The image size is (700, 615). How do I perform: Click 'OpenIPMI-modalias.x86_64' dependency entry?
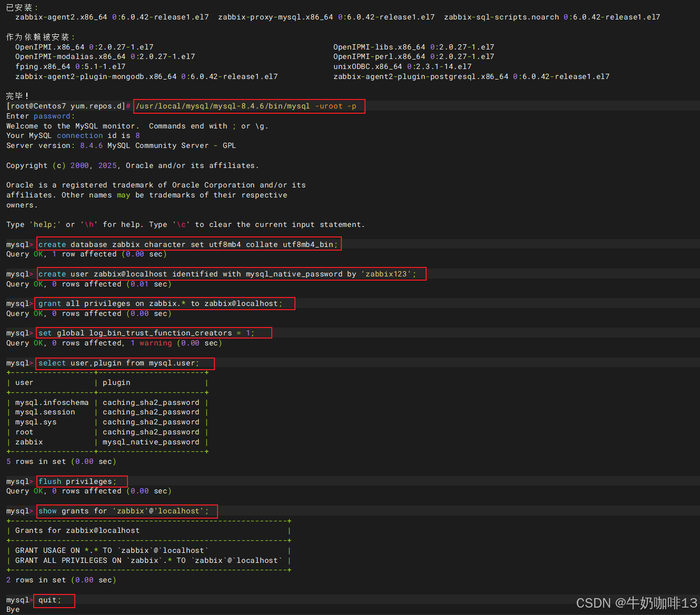105,56
